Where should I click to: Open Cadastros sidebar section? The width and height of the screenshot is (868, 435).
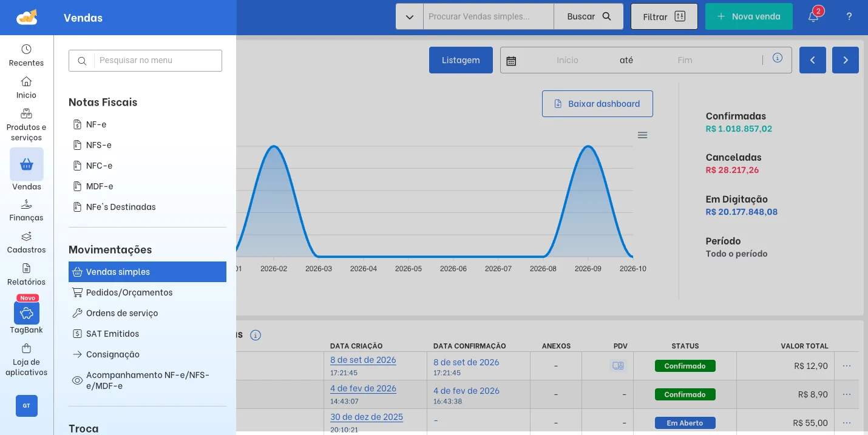coord(26,243)
